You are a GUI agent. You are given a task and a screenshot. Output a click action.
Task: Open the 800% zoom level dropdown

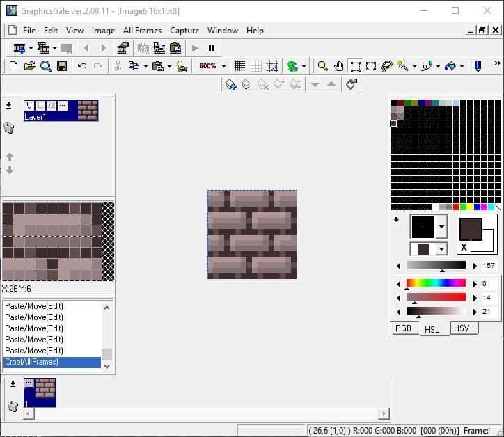[x=223, y=66]
